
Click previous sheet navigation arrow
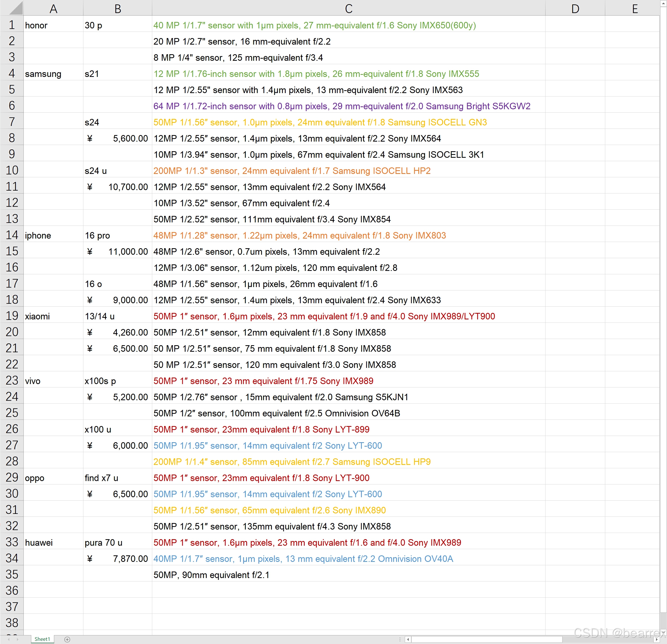coord(9,639)
